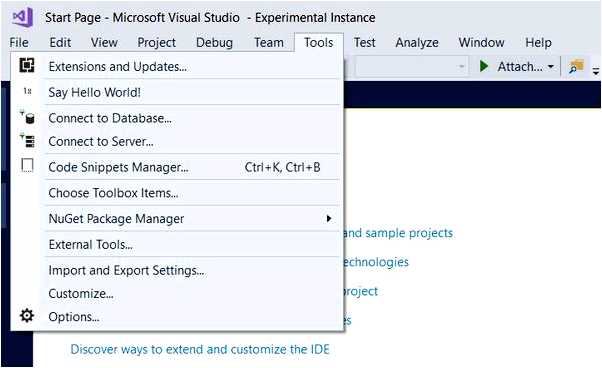Open the partially hidden project link
602x368 pixels.
(361, 291)
